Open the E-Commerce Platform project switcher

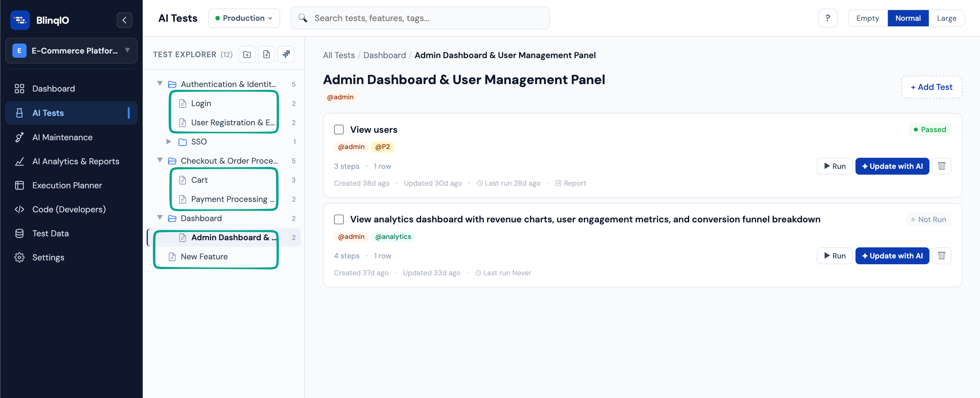(71, 51)
